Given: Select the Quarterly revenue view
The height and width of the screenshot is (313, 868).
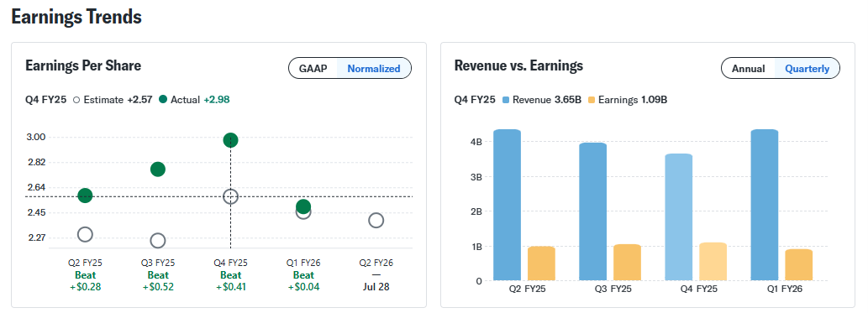Looking at the screenshot, I should pyautogui.click(x=808, y=69).
